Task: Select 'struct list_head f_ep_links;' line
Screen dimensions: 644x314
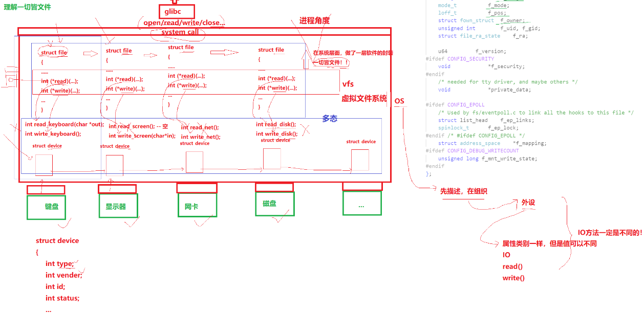Action: coord(486,120)
